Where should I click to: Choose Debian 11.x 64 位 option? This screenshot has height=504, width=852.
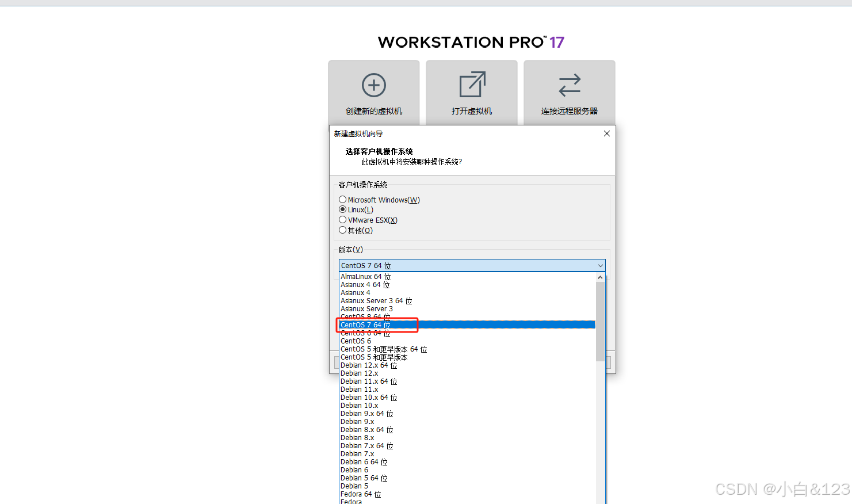coord(467,381)
